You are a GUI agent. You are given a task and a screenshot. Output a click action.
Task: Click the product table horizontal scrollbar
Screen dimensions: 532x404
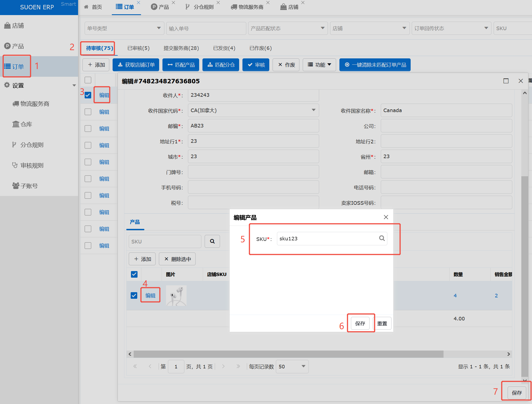click(x=288, y=354)
